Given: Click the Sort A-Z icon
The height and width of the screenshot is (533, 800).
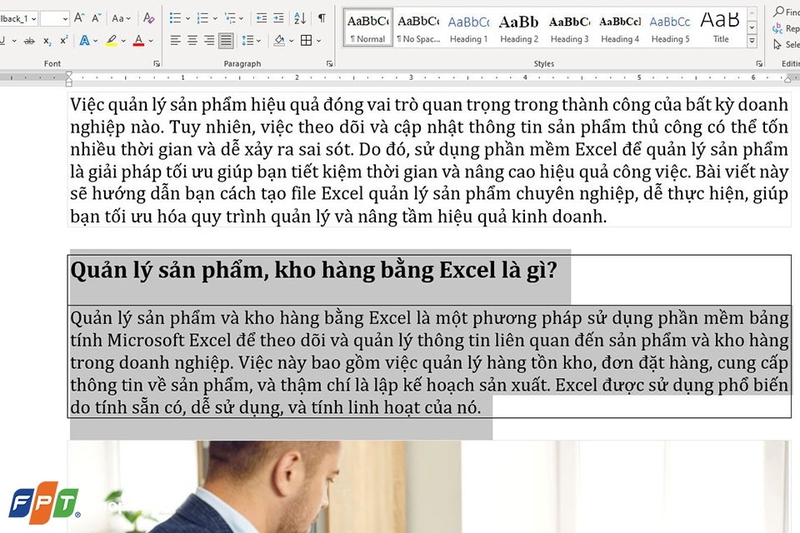Looking at the screenshot, I should click(x=300, y=18).
